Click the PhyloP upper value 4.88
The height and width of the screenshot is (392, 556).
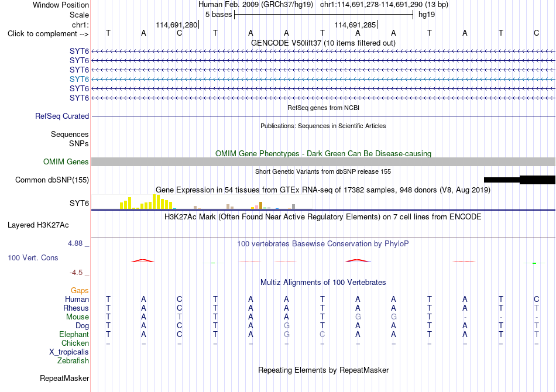point(75,243)
